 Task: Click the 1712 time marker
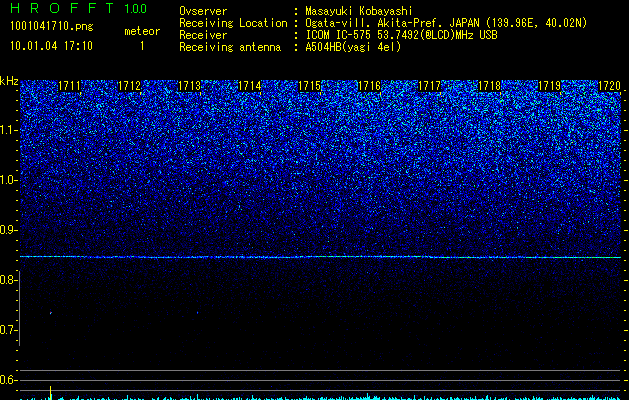pyautogui.click(x=130, y=86)
